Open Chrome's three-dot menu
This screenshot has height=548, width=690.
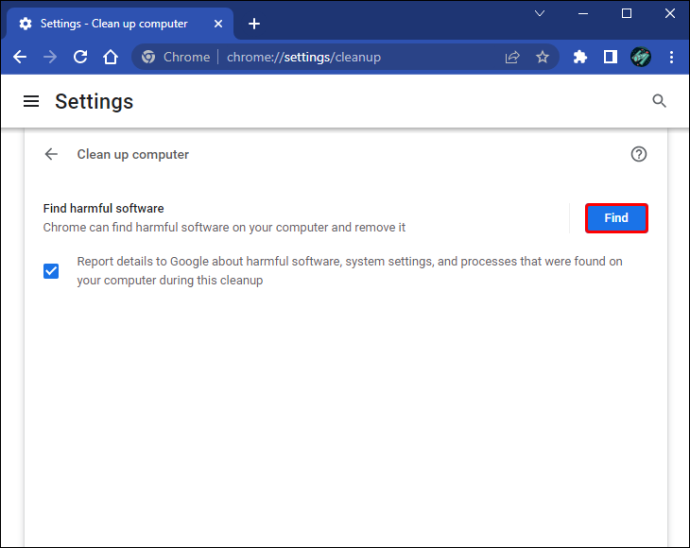pos(672,57)
